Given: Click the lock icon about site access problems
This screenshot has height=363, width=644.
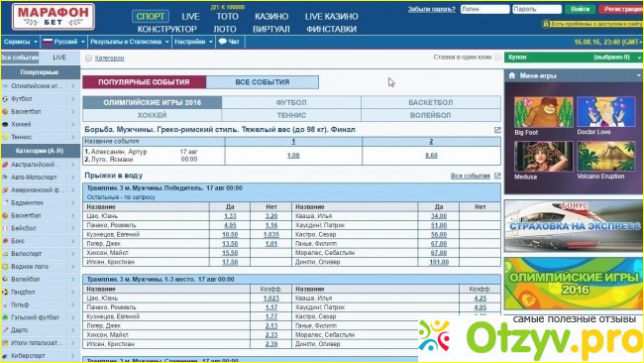Looking at the screenshot, I should click(x=546, y=24).
